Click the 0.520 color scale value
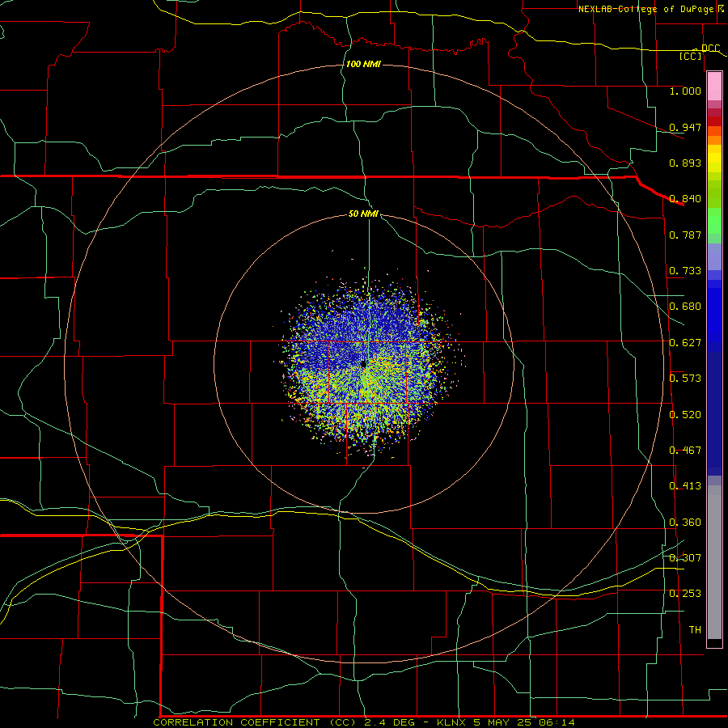 point(685,415)
